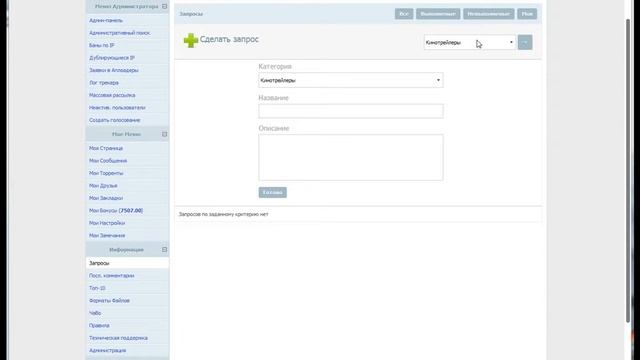Focus the Название input field
This screenshot has width=640, height=360.
click(x=351, y=111)
